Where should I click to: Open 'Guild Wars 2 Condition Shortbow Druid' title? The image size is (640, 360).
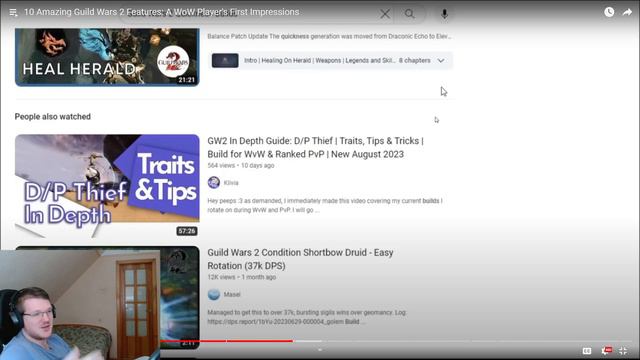point(300,259)
